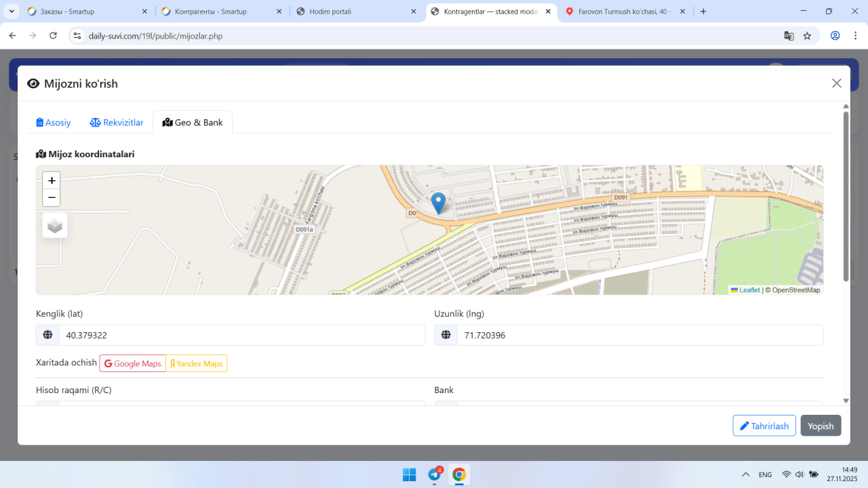Screen dimensions: 868x488
Task: Open the Leaflet attribution link
Action: coord(745,290)
